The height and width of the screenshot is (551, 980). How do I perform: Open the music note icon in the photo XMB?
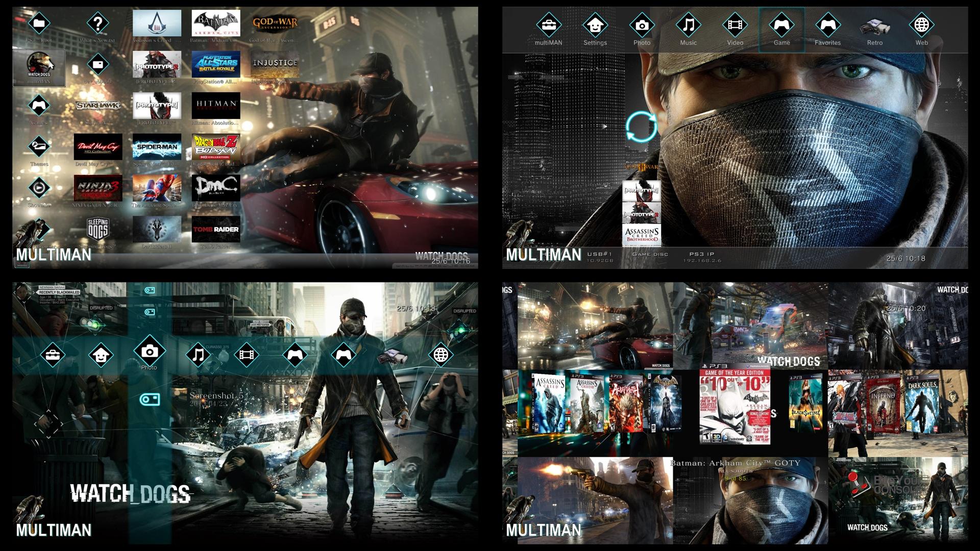point(198,354)
